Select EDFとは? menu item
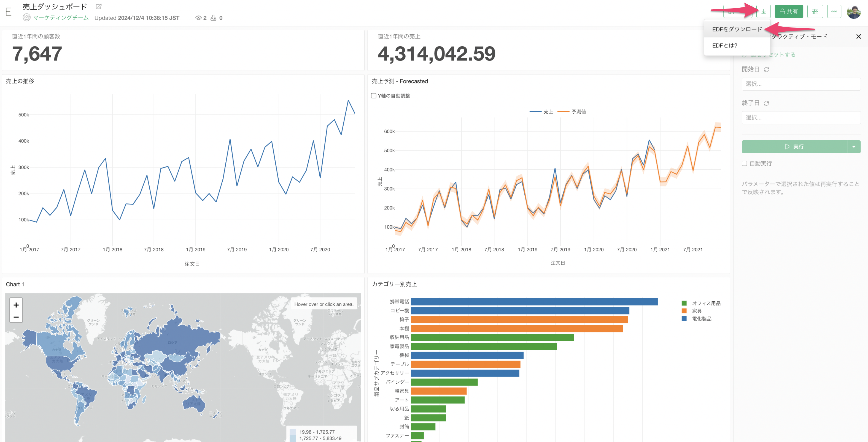Screen dimensions: 868x442 tap(724, 45)
